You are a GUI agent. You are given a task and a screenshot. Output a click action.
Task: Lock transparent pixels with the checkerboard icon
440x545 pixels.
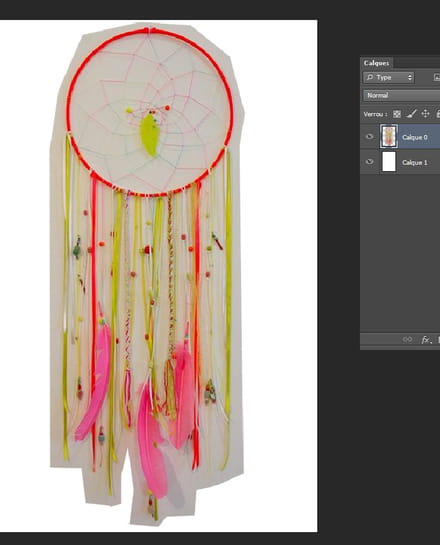pyautogui.click(x=397, y=114)
